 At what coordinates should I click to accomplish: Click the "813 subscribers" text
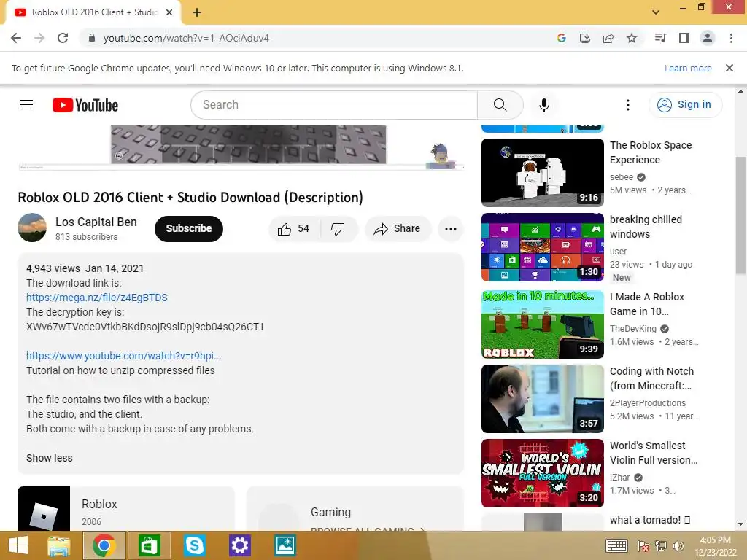tap(86, 237)
